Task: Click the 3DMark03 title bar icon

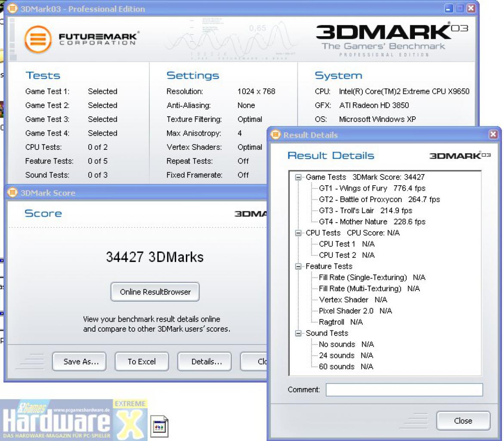Action: pyautogui.click(x=12, y=8)
